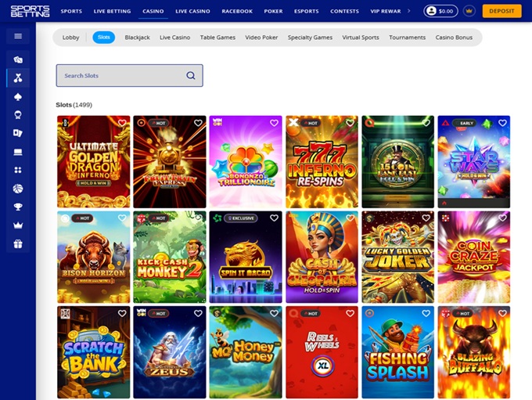
Task: Favorite Ultimate Golden Dragon Inferno with the heart
Action: pos(121,123)
